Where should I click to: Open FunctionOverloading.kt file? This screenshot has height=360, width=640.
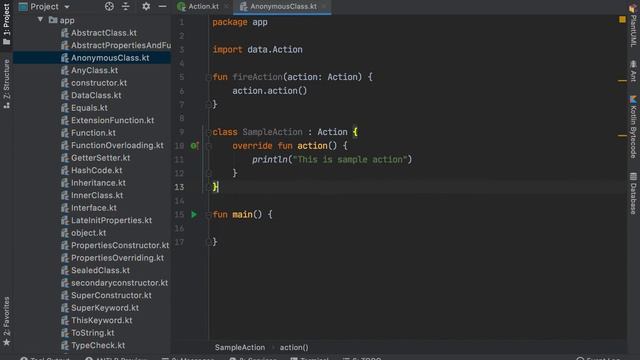tap(117, 145)
